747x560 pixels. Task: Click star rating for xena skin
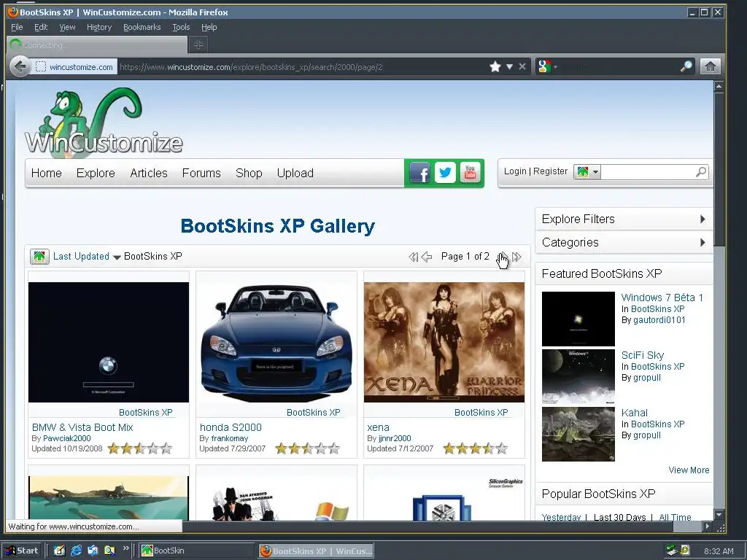click(x=475, y=448)
